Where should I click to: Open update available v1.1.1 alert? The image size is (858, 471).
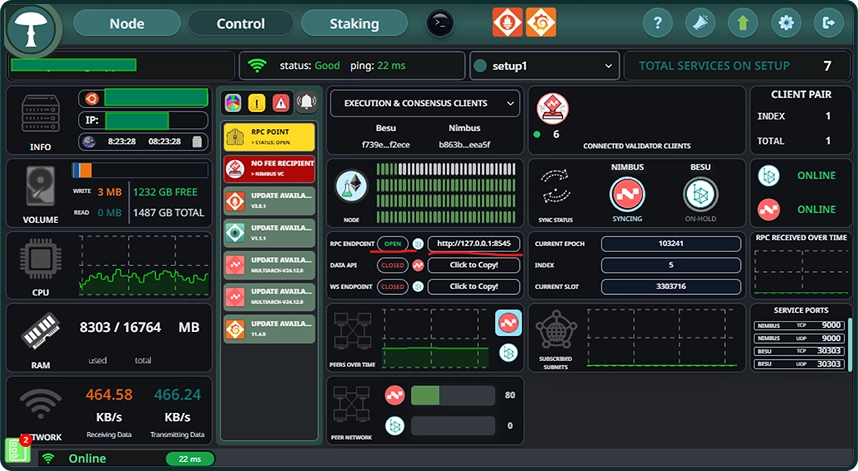[x=269, y=233]
